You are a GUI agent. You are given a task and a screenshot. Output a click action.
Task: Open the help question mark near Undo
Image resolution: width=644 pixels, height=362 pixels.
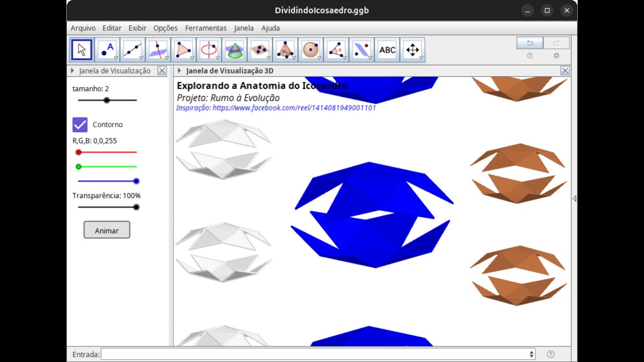(x=530, y=56)
